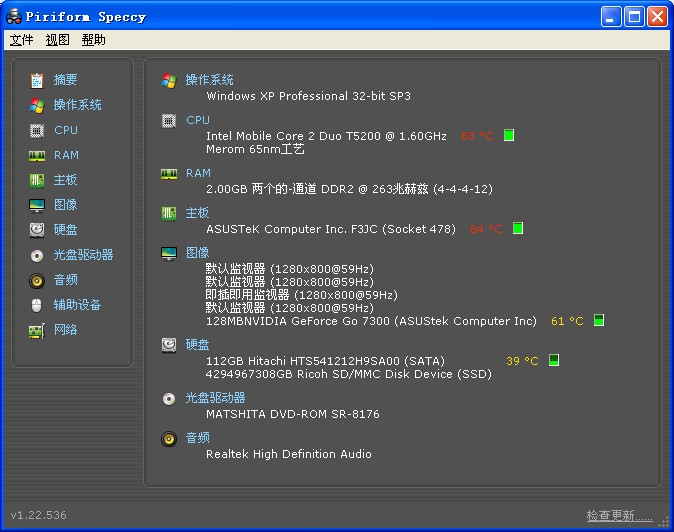674x532 pixels.
Task: Click the RAM module icon in summary panel
Action: coord(169,174)
